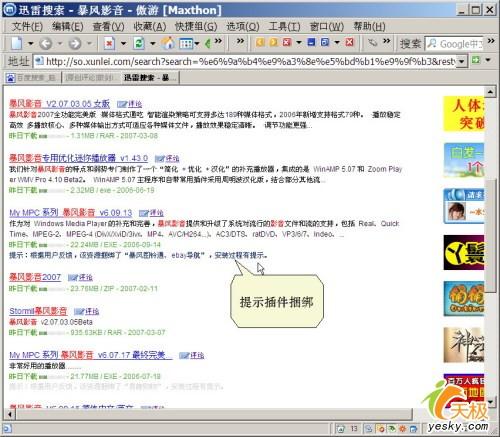Go forward with the Forward arrow icon
Image resolution: width=500 pixels, height=437 pixels.
tap(75, 44)
